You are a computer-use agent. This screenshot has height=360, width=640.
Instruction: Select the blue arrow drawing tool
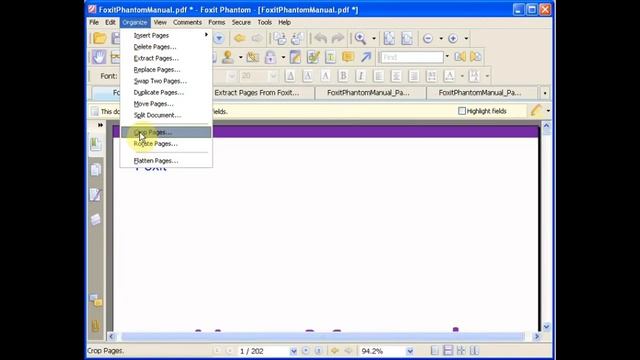[x=366, y=57]
